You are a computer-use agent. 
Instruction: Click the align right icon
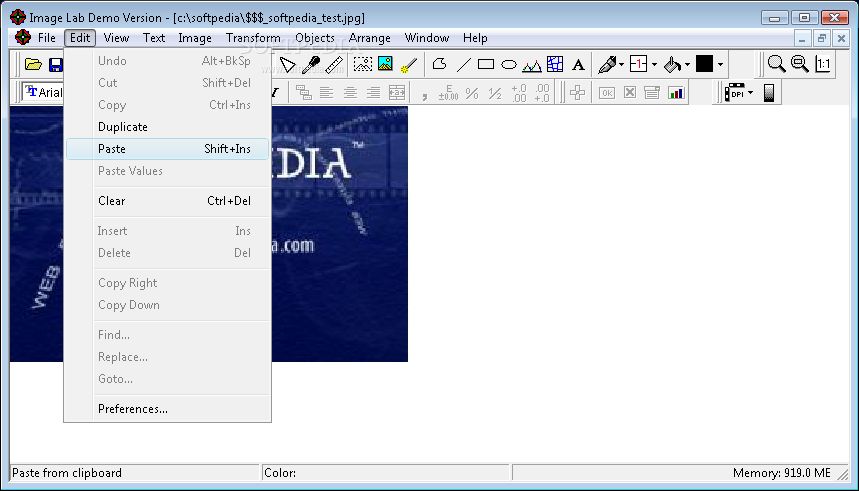(374, 93)
